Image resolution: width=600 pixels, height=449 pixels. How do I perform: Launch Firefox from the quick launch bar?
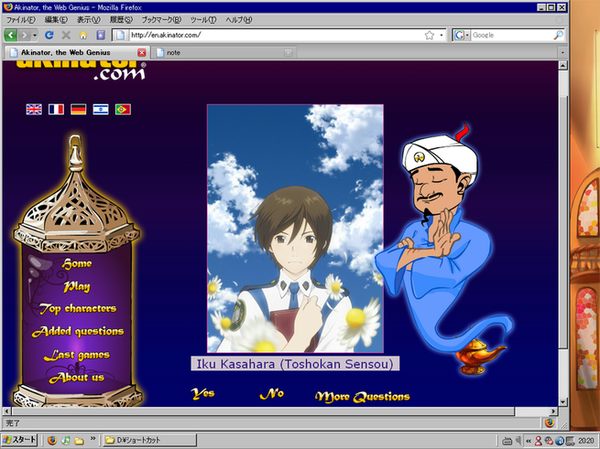point(52,441)
